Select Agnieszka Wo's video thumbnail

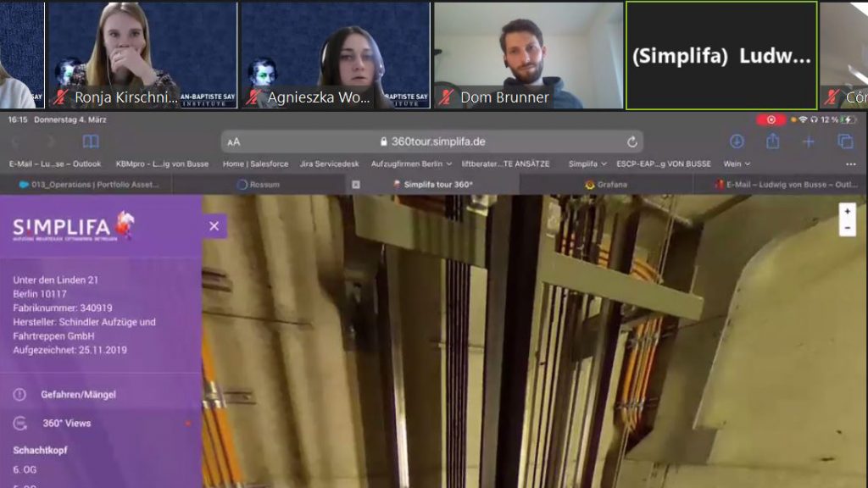click(336, 55)
